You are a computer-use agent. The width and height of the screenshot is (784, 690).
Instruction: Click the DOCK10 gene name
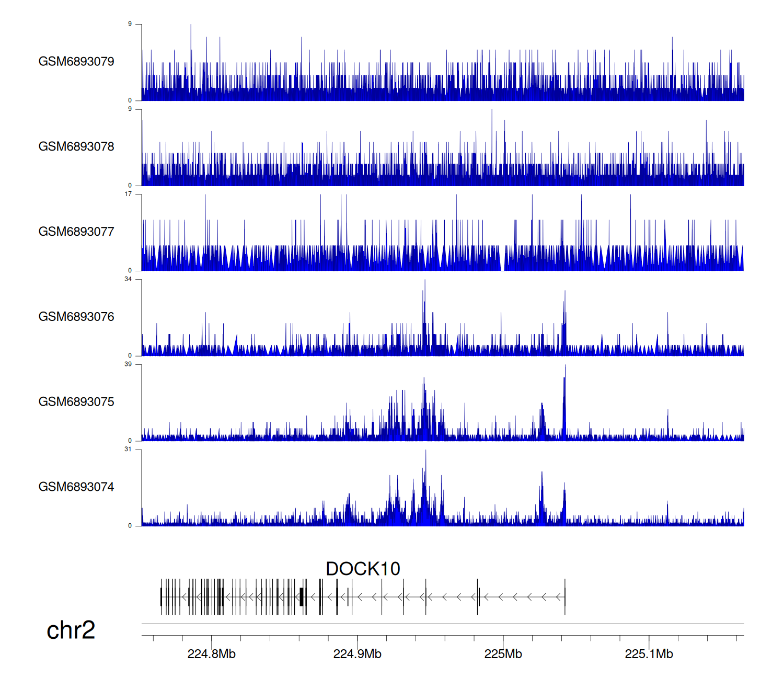pyautogui.click(x=363, y=569)
